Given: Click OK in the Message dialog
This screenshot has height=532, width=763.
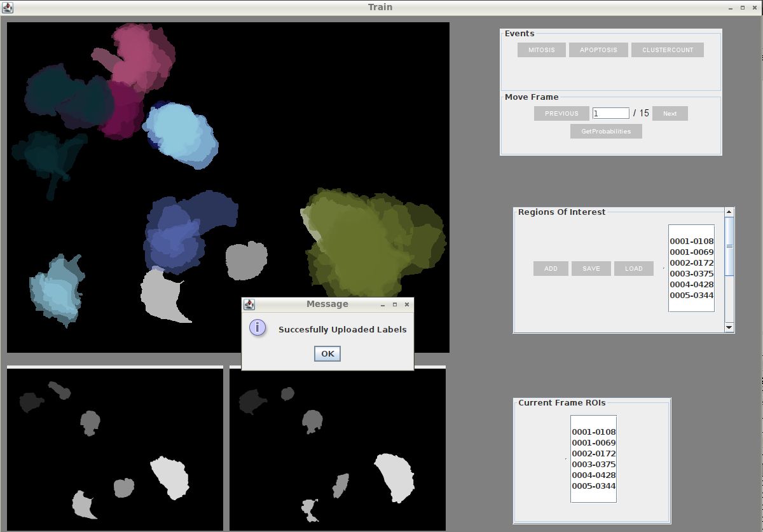Looking at the screenshot, I should coord(327,354).
